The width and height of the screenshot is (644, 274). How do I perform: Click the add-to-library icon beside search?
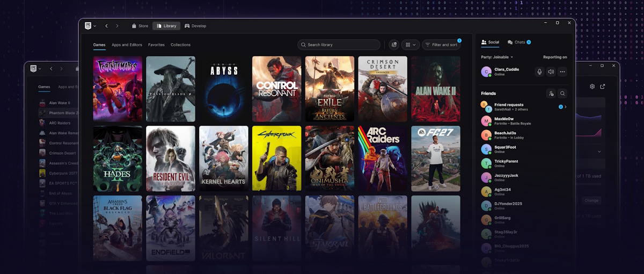[394, 45]
